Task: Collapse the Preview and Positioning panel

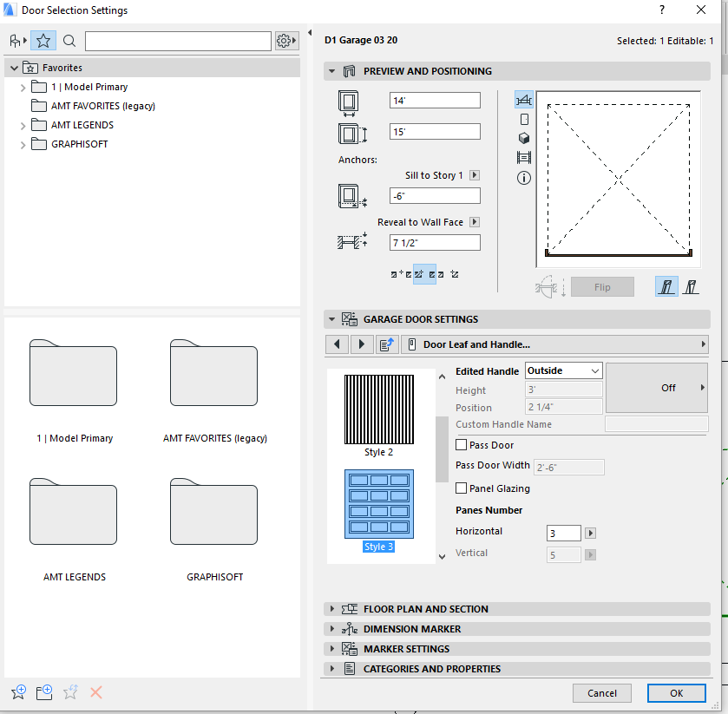Action: coord(331,71)
